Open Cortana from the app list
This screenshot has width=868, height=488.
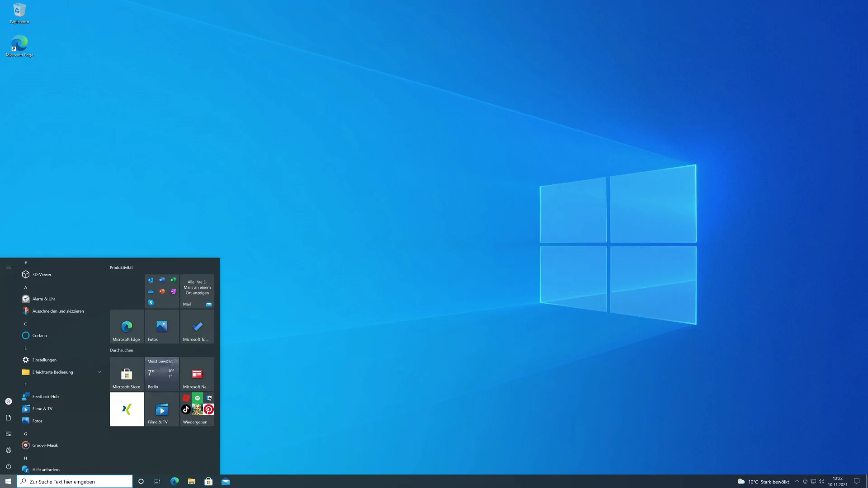click(39, 335)
